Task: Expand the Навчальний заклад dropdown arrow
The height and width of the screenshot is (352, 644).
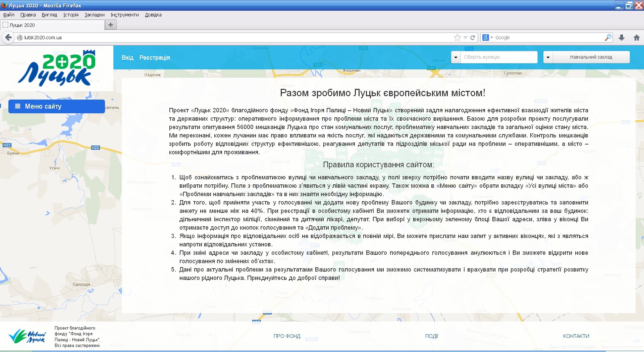Action: coord(548,57)
